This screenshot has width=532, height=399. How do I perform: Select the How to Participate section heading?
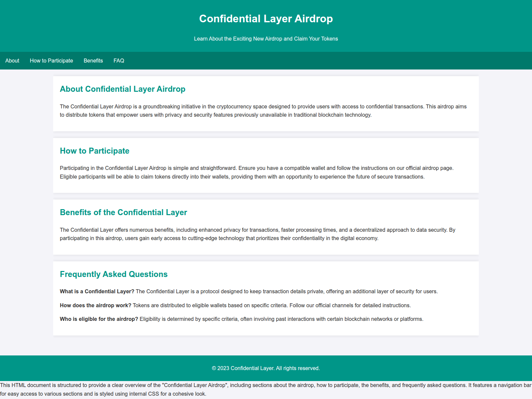coord(94,151)
